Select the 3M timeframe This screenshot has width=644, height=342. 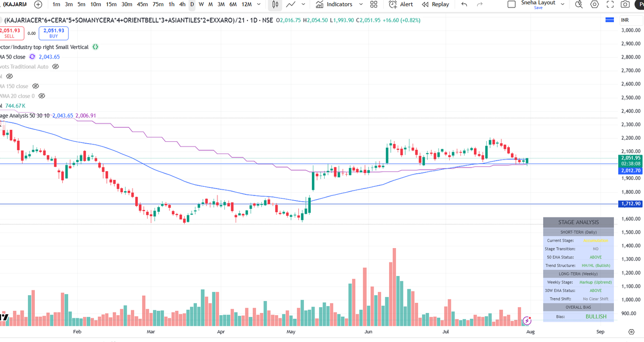tap(221, 4)
